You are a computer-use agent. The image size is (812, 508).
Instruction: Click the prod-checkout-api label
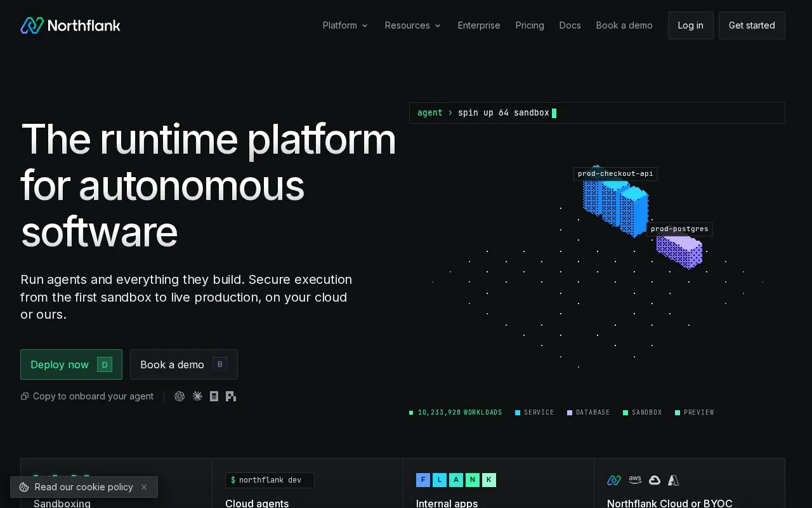(615, 174)
